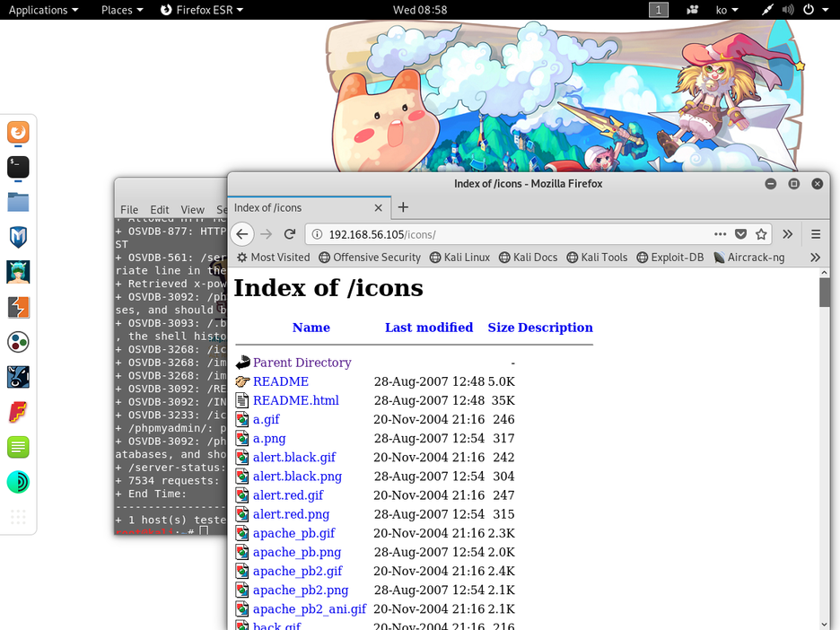Open Most Visited bookmarks folder
This screenshot has width=840, height=630.
pyautogui.click(x=273, y=258)
